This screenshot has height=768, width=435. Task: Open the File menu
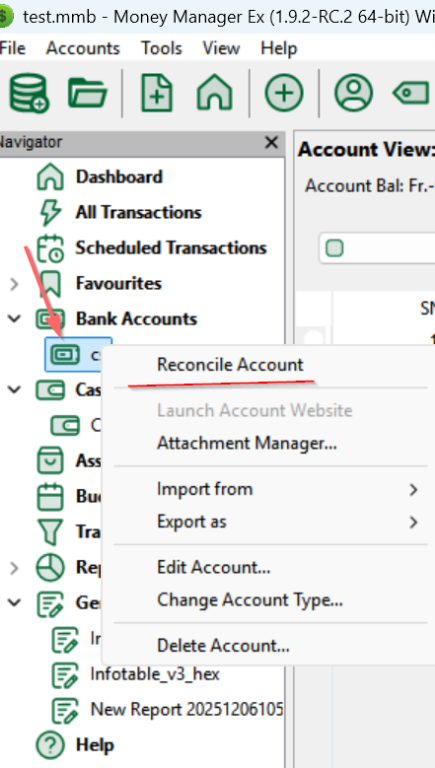[13, 48]
